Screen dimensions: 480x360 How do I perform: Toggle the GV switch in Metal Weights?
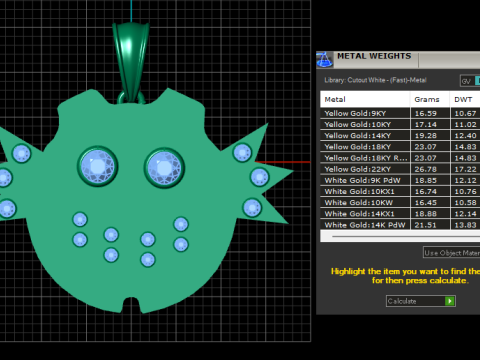pos(470,81)
